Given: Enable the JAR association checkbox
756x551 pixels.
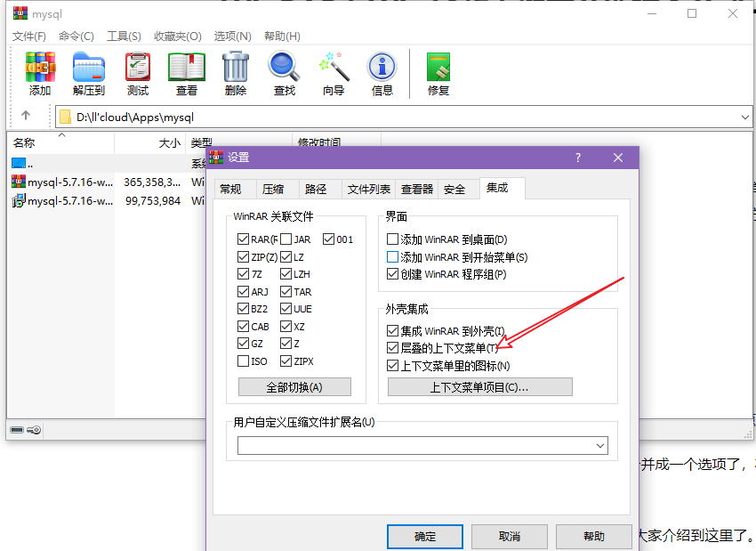Looking at the screenshot, I should point(286,239).
